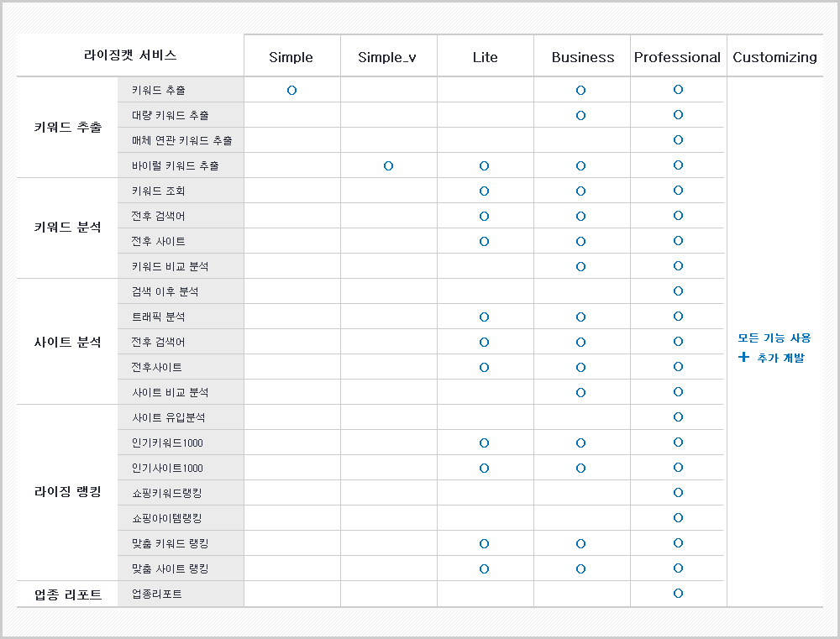This screenshot has width=840, height=639.
Task: Click the Business circle for 맞춤 사이트 랭킹
Action: pyautogui.click(x=580, y=568)
